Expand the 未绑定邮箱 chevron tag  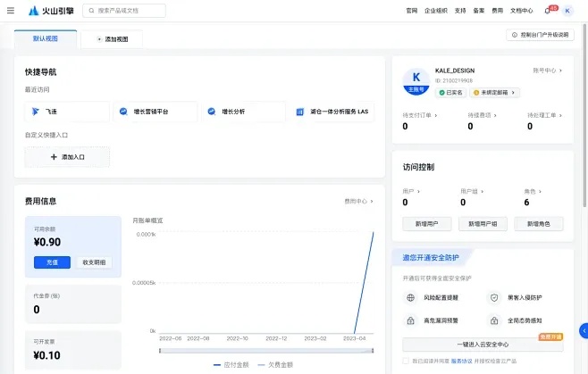pos(494,93)
